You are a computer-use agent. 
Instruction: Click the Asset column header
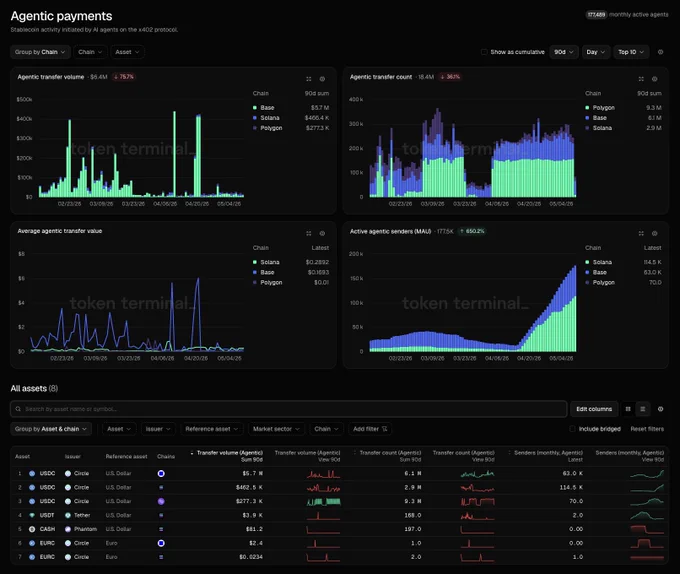[22, 457]
